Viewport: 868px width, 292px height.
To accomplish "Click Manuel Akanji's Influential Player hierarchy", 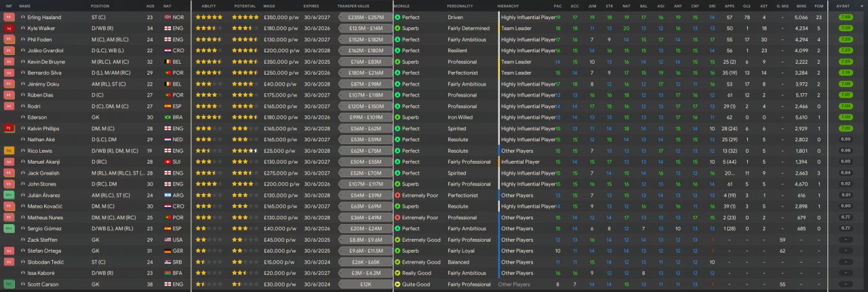I will click(520, 162).
